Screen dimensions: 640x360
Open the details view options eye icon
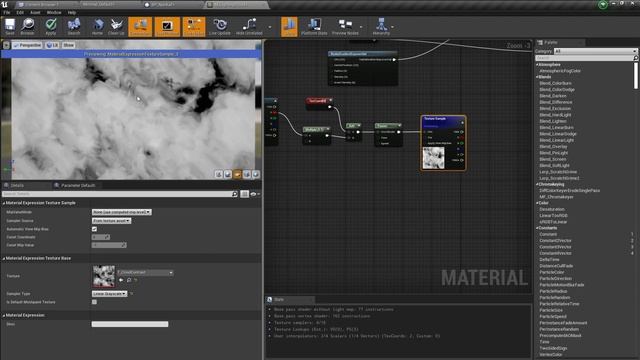(x=255, y=194)
